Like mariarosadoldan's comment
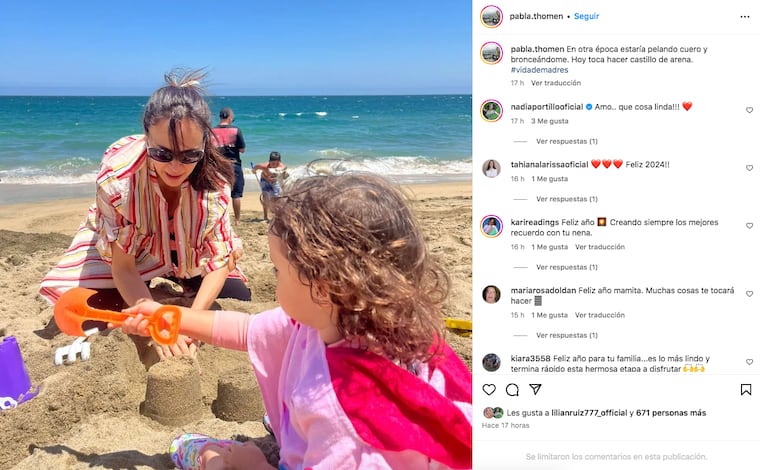 749,294
